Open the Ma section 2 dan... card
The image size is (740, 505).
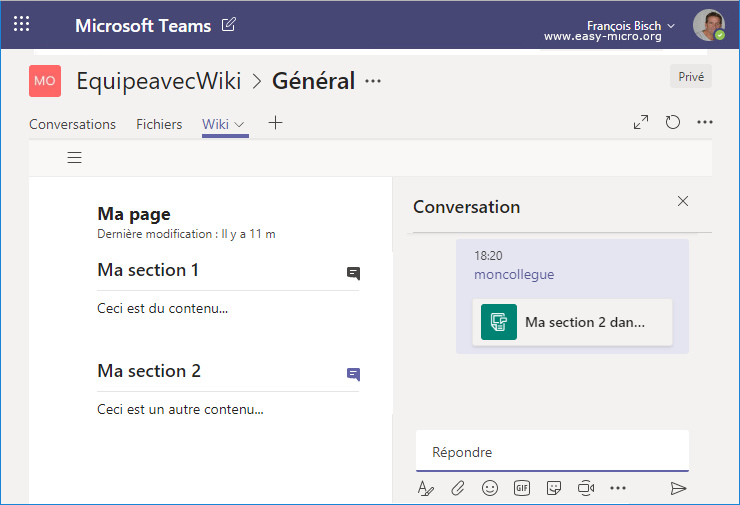pos(572,322)
